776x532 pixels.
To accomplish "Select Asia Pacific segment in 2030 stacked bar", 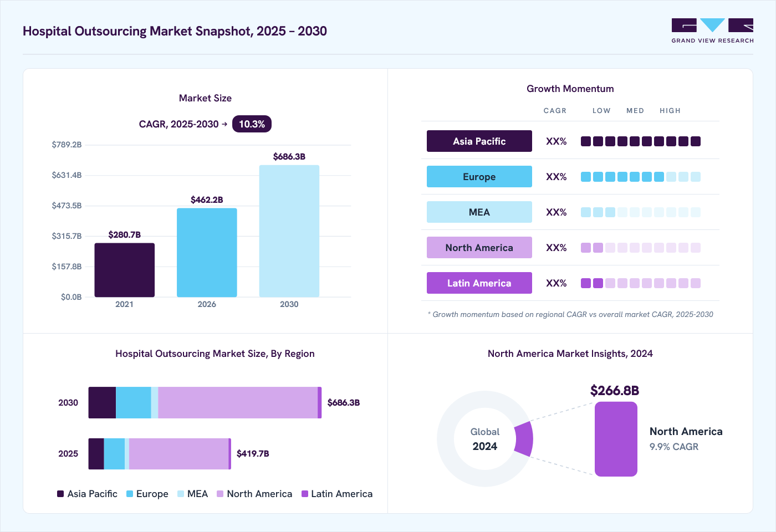I will 102,403.
